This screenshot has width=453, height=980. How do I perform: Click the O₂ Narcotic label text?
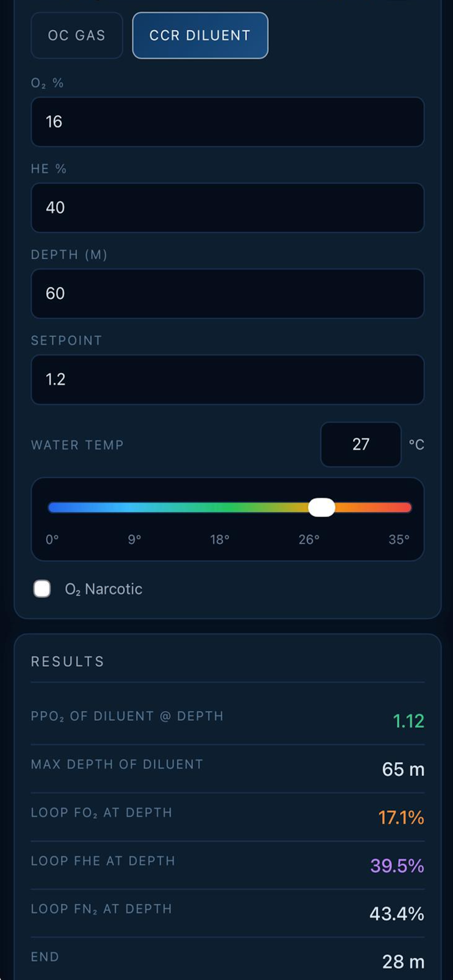click(103, 589)
